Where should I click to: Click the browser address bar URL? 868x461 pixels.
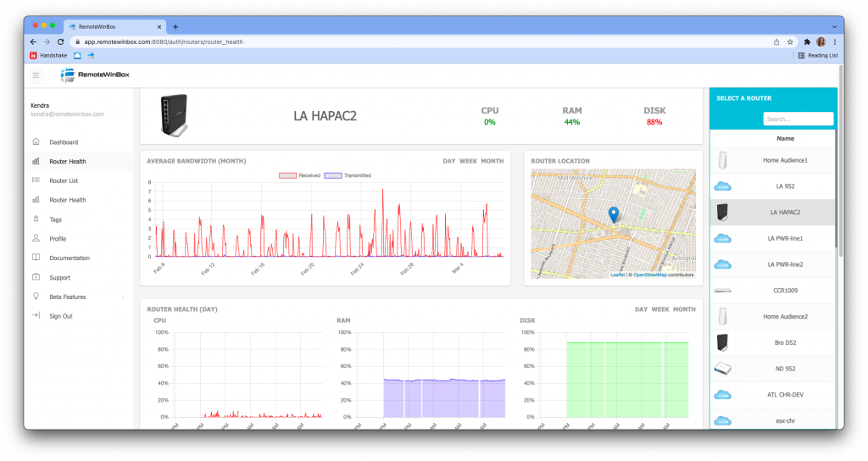[x=164, y=42]
